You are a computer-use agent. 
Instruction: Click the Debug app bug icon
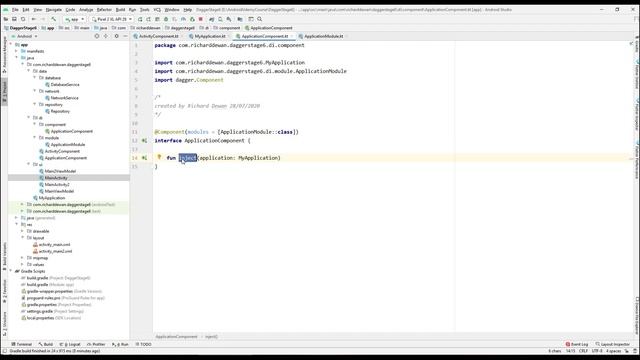[166, 19]
